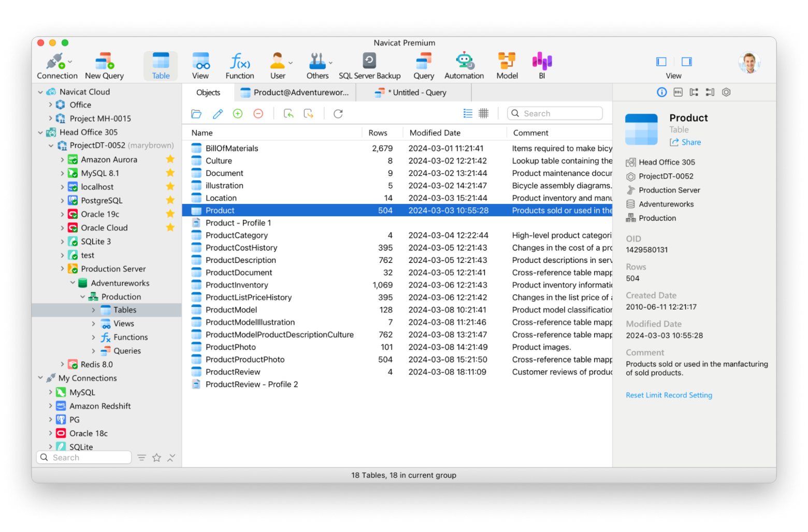This screenshot has width=808, height=532.
Task: Collapse the Navicat Cloud tree node
Action: coord(40,92)
